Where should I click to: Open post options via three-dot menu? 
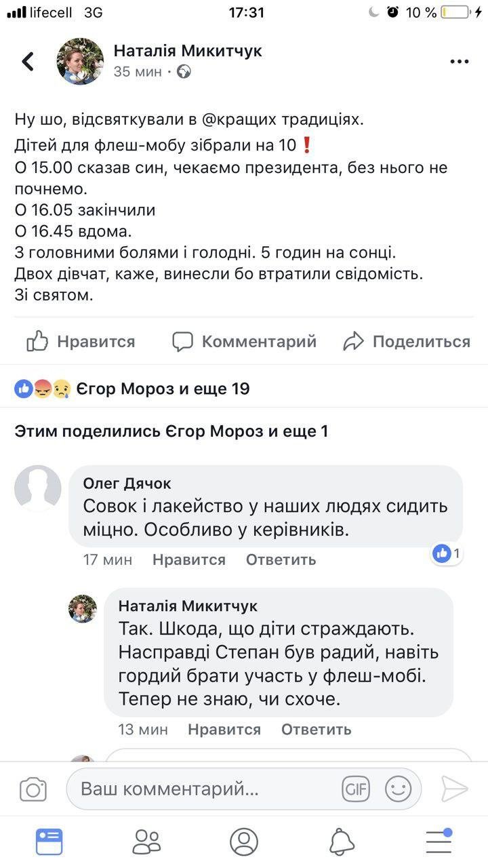coord(460,61)
